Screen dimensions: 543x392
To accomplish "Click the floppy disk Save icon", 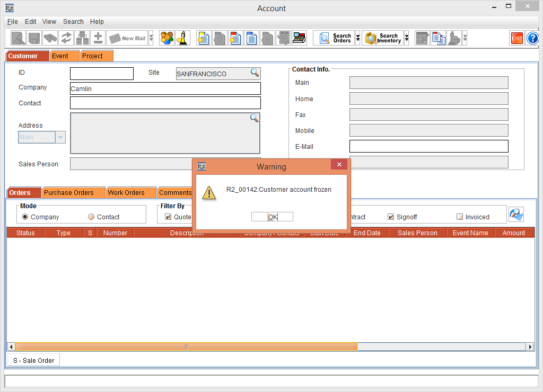I will click(34, 38).
